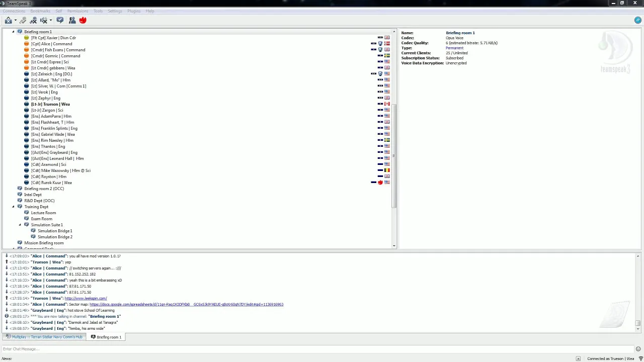
Task: Click the shield badge on Zelreich's row
Action: pos(380,74)
